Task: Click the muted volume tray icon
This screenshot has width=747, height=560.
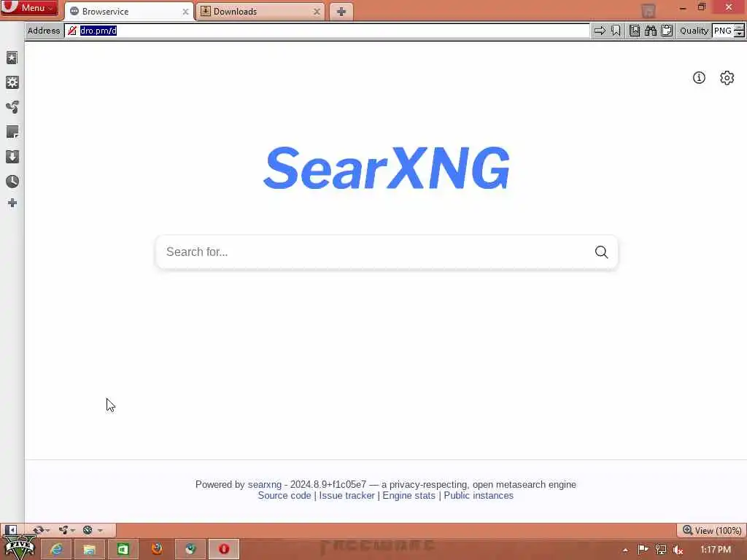Action: coord(678,550)
